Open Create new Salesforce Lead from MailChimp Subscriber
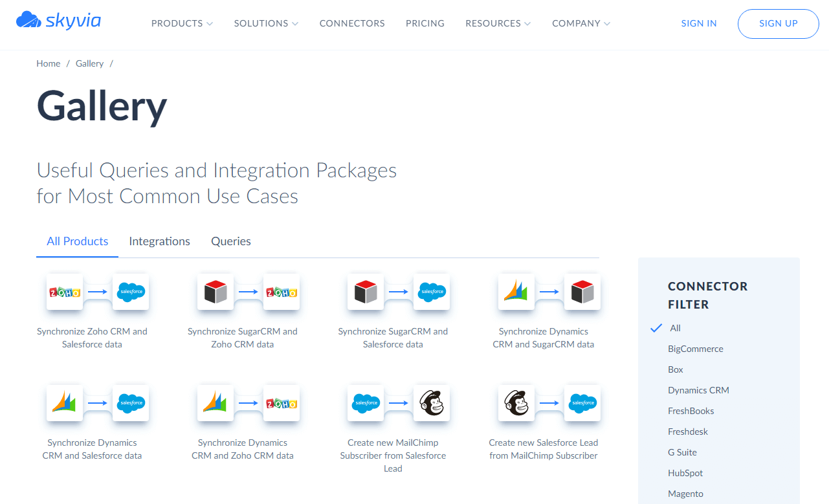The width and height of the screenshot is (829, 504). [544, 449]
